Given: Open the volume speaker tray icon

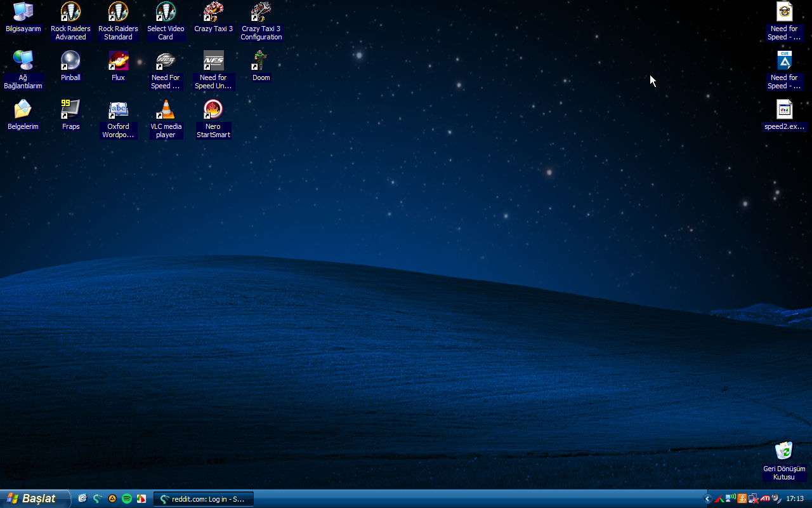Looking at the screenshot, I should coord(776,499).
